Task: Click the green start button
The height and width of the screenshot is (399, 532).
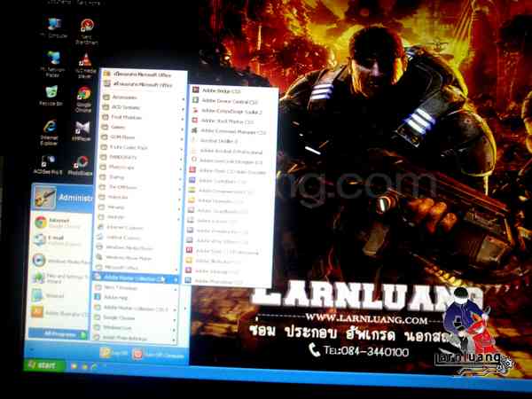Action: click(x=44, y=365)
